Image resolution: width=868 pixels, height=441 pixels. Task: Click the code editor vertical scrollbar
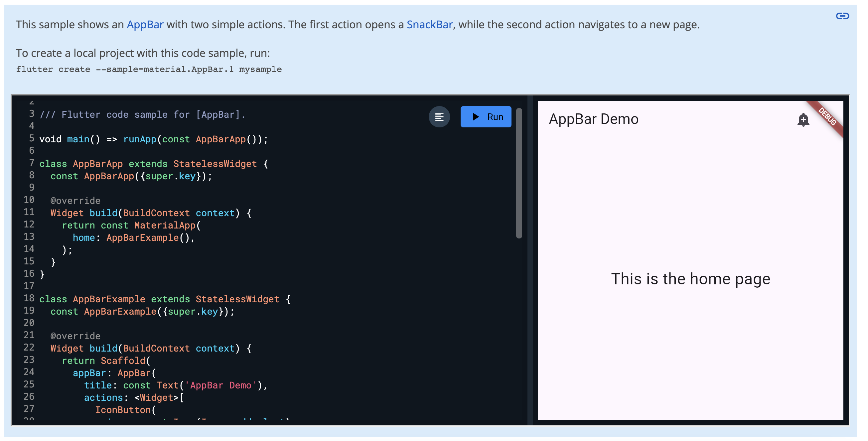tap(519, 173)
